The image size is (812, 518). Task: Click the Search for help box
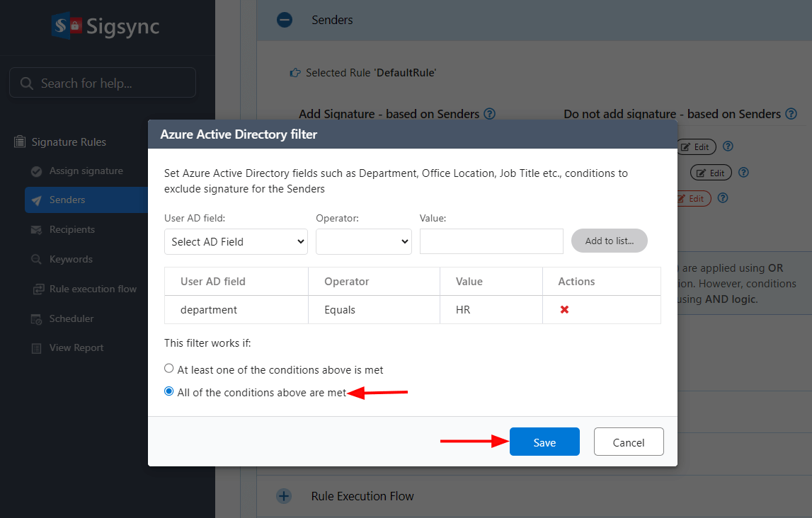tap(103, 83)
